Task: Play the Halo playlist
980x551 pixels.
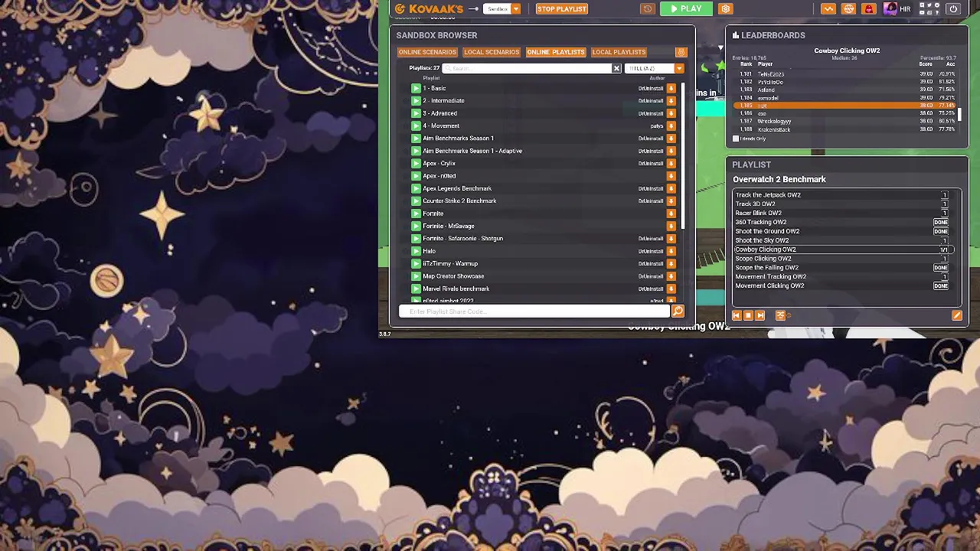Action: coord(416,251)
